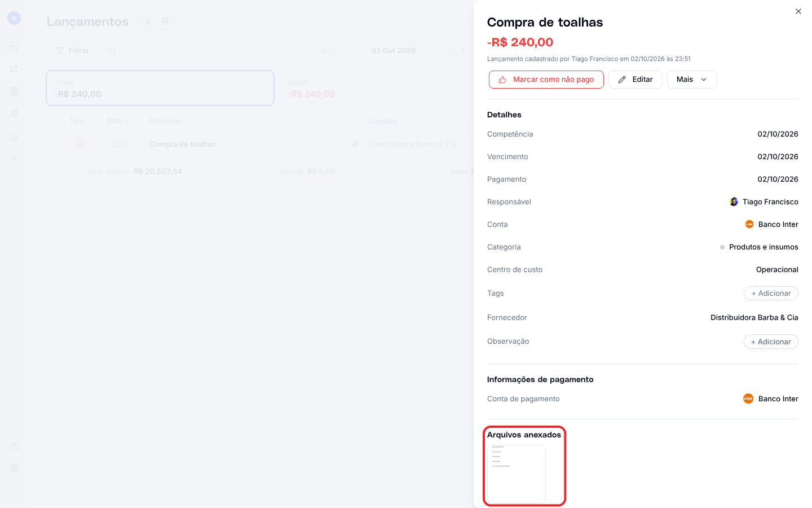Viewport: 812px width, 508px height.
Task: Select the Todos summary card
Action: click(x=160, y=88)
